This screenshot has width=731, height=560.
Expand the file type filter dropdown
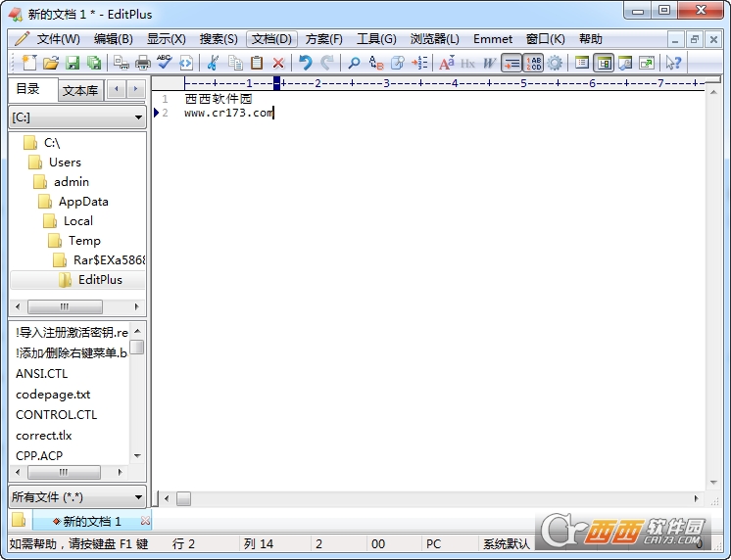click(x=77, y=496)
